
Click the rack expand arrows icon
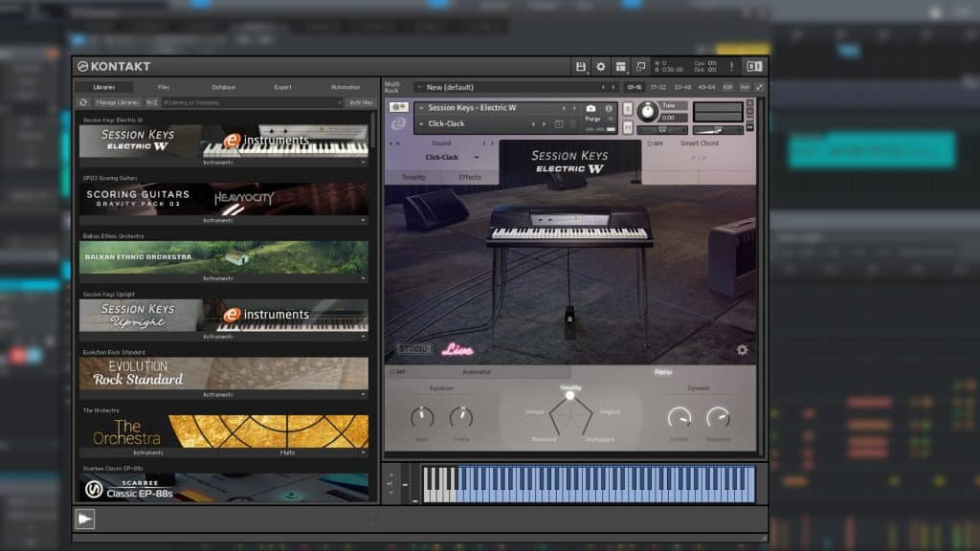pyautogui.click(x=759, y=87)
